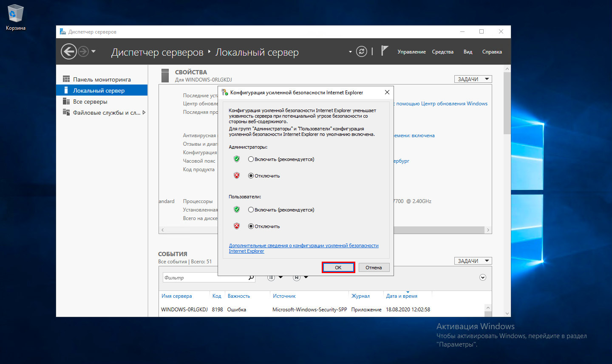
Task: Select the event row with code 8198
Action: click(322, 310)
